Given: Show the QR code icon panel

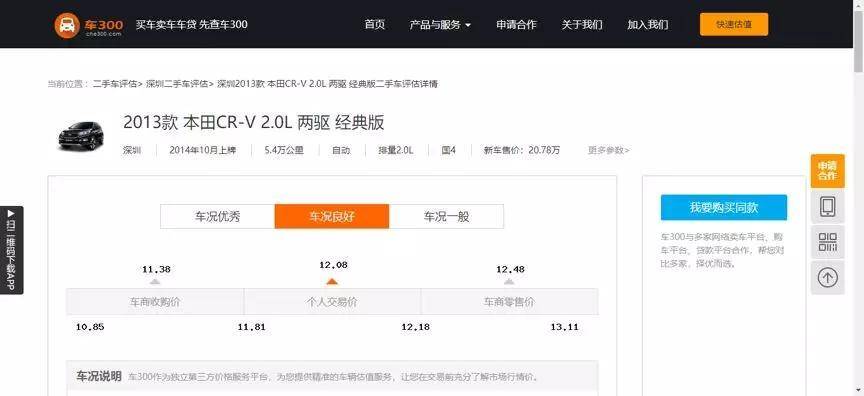Looking at the screenshot, I should tap(827, 242).
